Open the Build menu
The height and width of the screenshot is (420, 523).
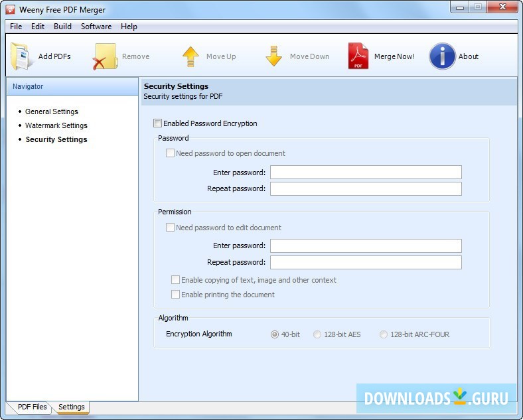pos(62,27)
